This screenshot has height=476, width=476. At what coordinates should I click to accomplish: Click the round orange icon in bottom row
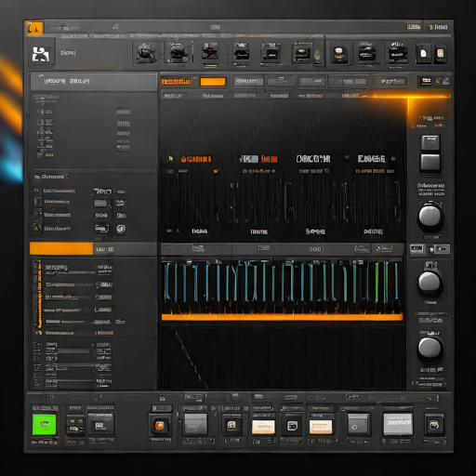tap(160, 425)
